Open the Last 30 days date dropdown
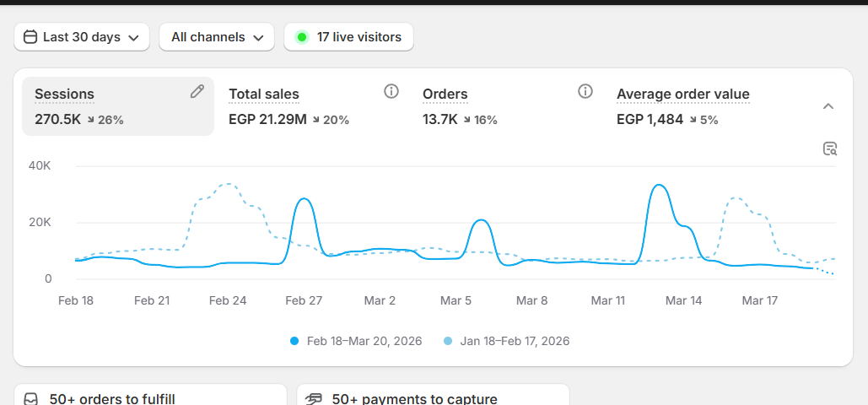This screenshot has width=868, height=405. [x=82, y=37]
